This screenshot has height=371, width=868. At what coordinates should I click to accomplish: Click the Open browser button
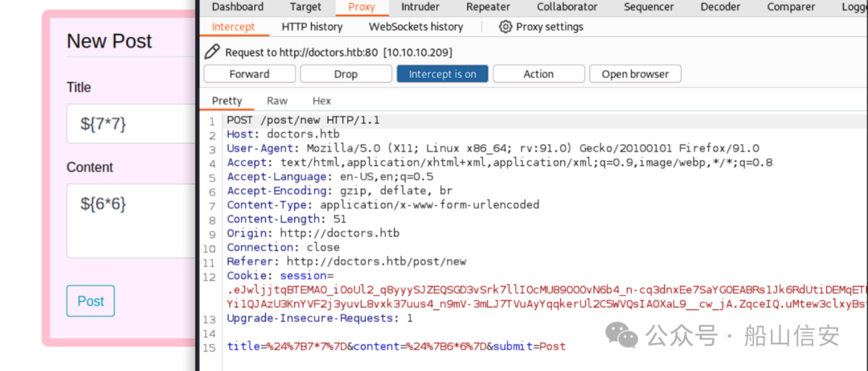coord(635,74)
